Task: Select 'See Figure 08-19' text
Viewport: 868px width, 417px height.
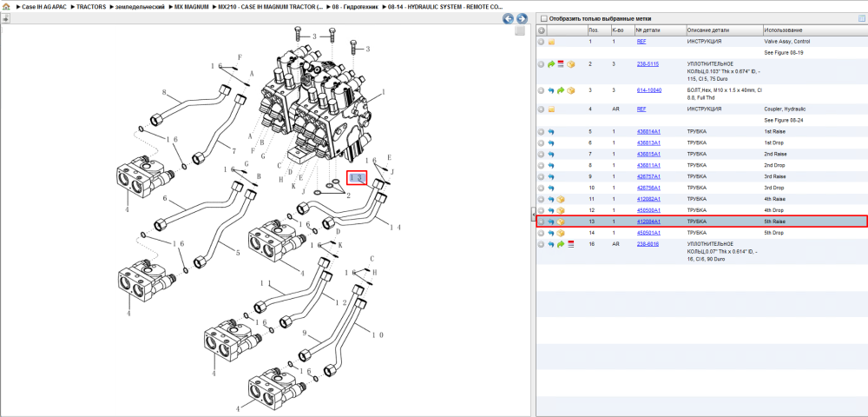Action: [x=784, y=53]
